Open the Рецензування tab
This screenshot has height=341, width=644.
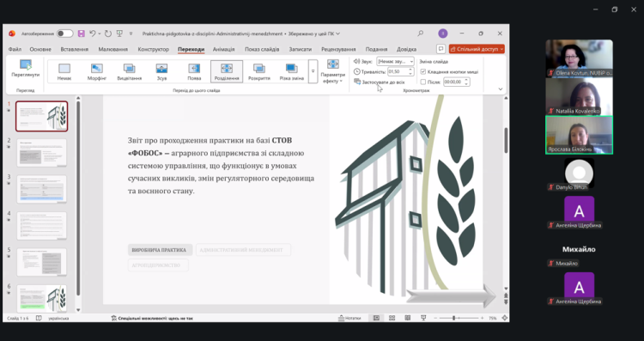[338, 49]
